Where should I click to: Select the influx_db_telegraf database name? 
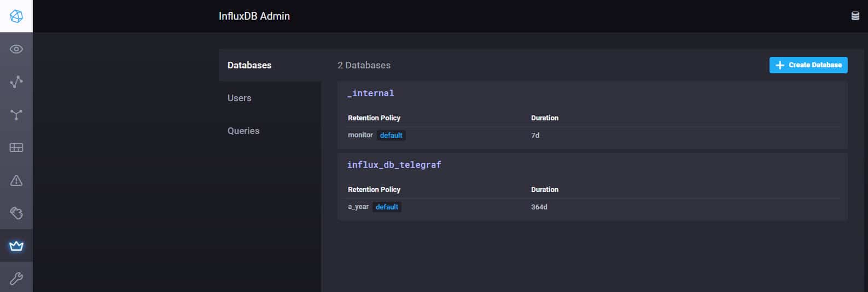tap(394, 165)
